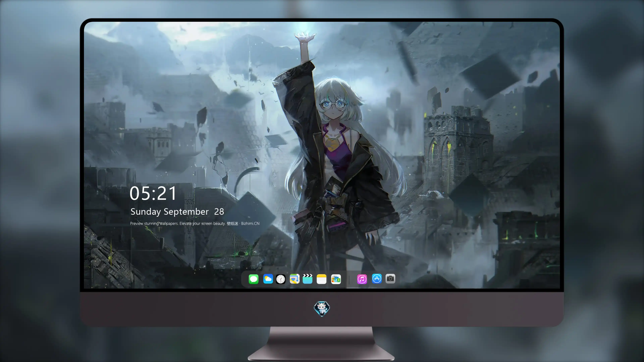The height and width of the screenshot is (362, 644).
Task: Open the photo collage app icon
Action: pyautogui.click(x=336, y=279)
